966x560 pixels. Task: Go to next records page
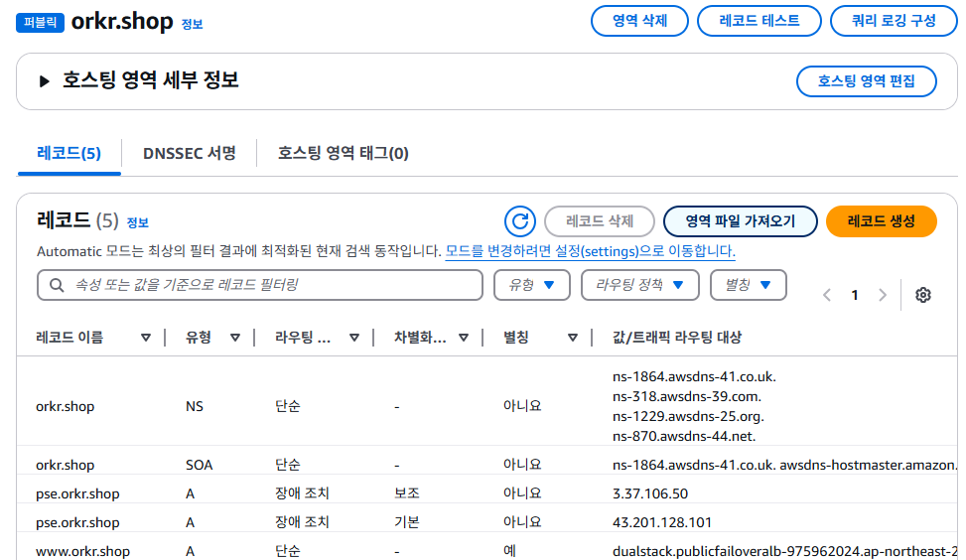(x=883, y=295)
